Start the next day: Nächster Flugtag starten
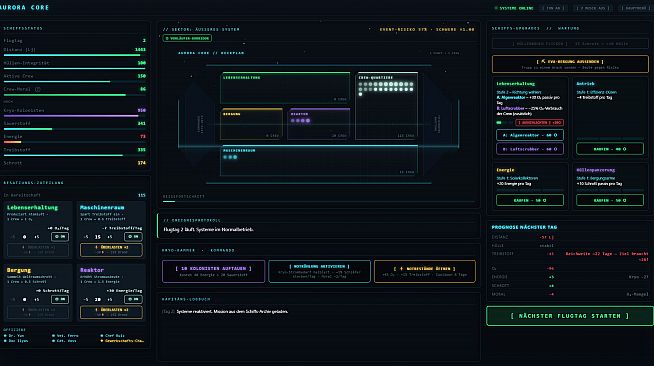Viewport: 654px width, 366px height. (570, 316)
